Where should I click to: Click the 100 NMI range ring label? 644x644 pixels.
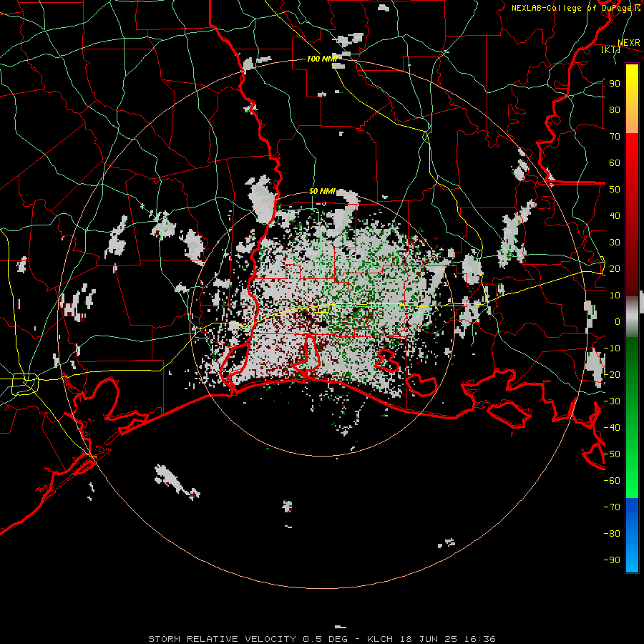(322, 59)
